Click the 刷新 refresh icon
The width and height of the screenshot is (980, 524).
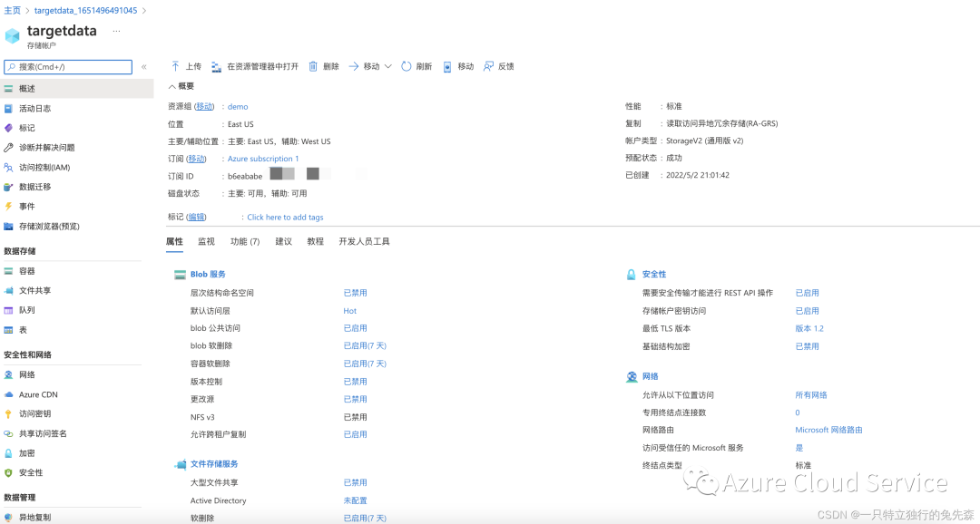point(407,66)
